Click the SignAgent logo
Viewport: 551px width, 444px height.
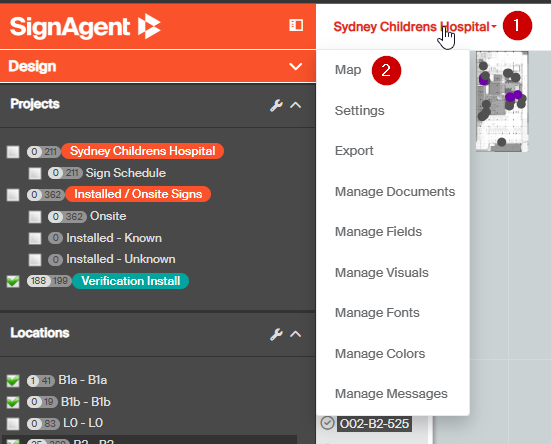pos(85,26)
